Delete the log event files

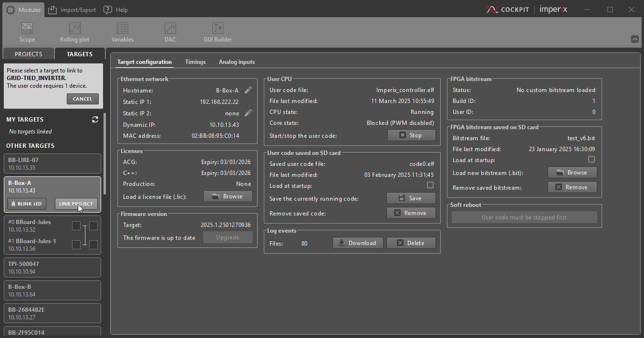[x=411, y=243]
